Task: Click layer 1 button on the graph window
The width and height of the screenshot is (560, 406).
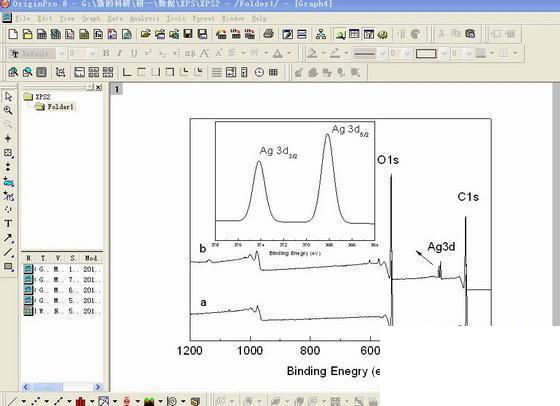Action: tap(117, 89)
